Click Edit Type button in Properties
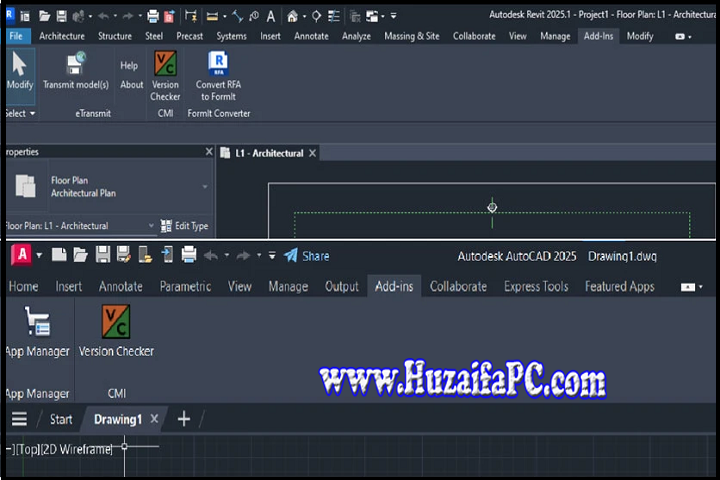The image size is (720, 480). pyautogui.click(x=184, y=226)
